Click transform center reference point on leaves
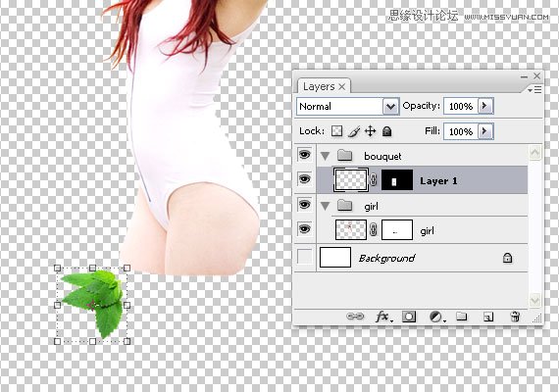This screenshot has width=559, height=392. pos(92,305)
